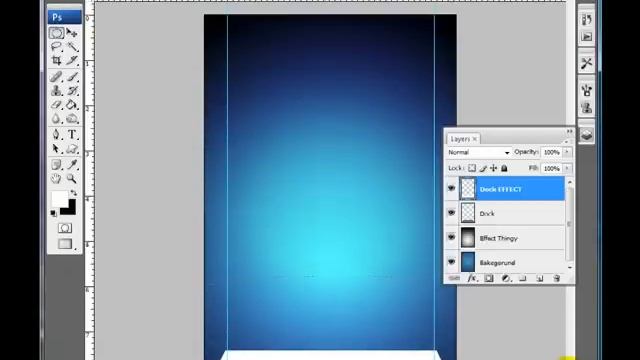640x360 pixels.
Task: Click the Effect Thingy layer thumbnail
Action: click(x=468, y=238)
